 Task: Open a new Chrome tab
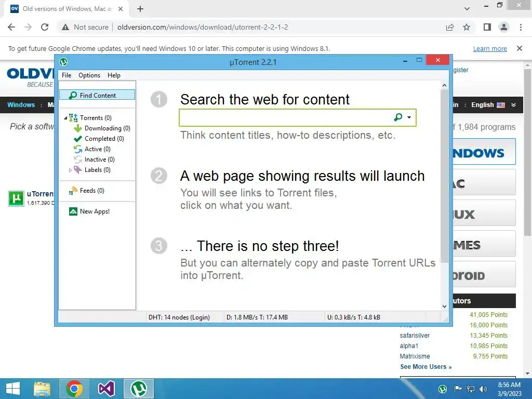140,9
